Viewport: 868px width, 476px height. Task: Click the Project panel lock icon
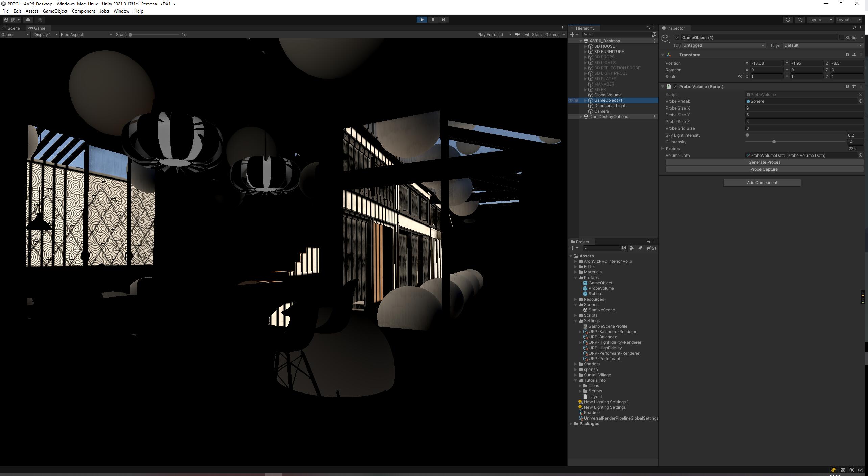(648, 242)
